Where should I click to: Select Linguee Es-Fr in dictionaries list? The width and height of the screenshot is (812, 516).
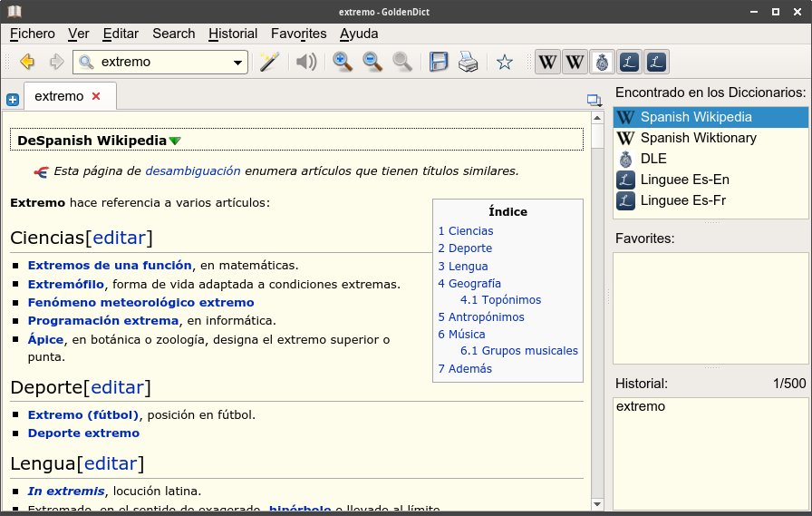tap(710, 200)
